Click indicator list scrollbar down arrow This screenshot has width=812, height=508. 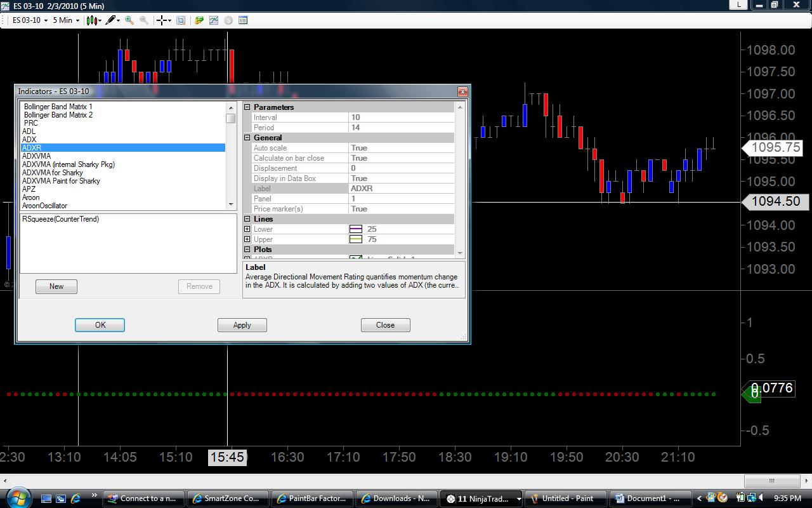231,204
